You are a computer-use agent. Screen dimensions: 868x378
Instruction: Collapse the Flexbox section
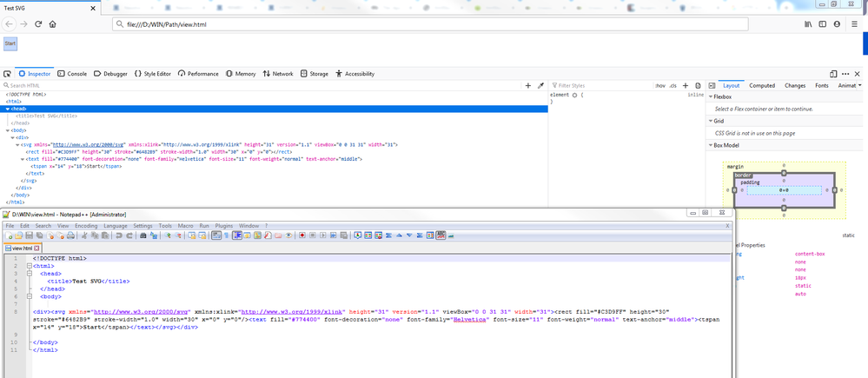point(711,96)
